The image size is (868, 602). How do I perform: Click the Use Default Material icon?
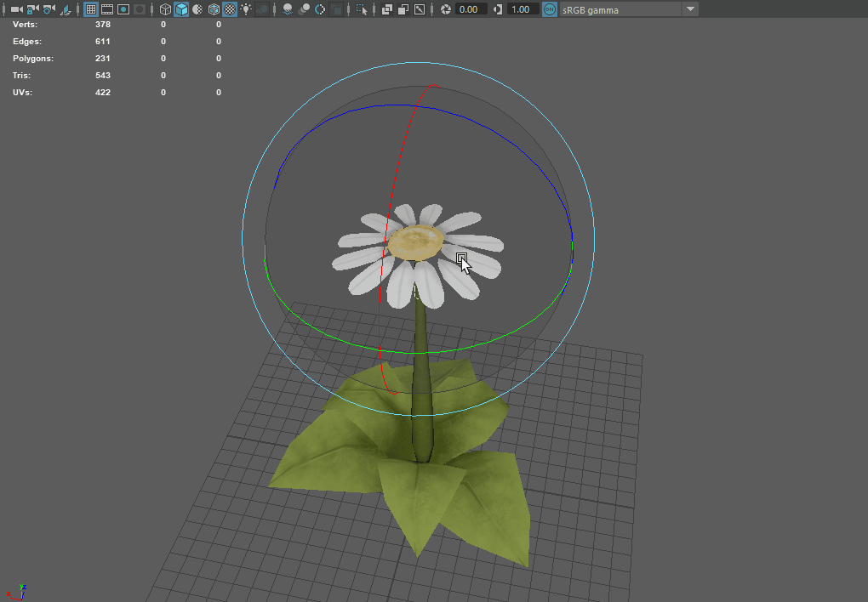tap(197, 9)
